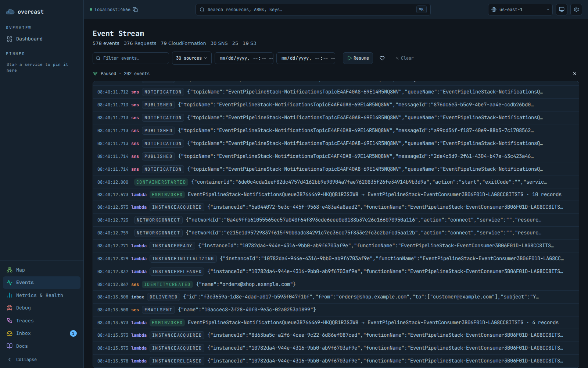Copy the localhost:4566 endpoint address
The image size is (588, 368).
pos(135,10)
